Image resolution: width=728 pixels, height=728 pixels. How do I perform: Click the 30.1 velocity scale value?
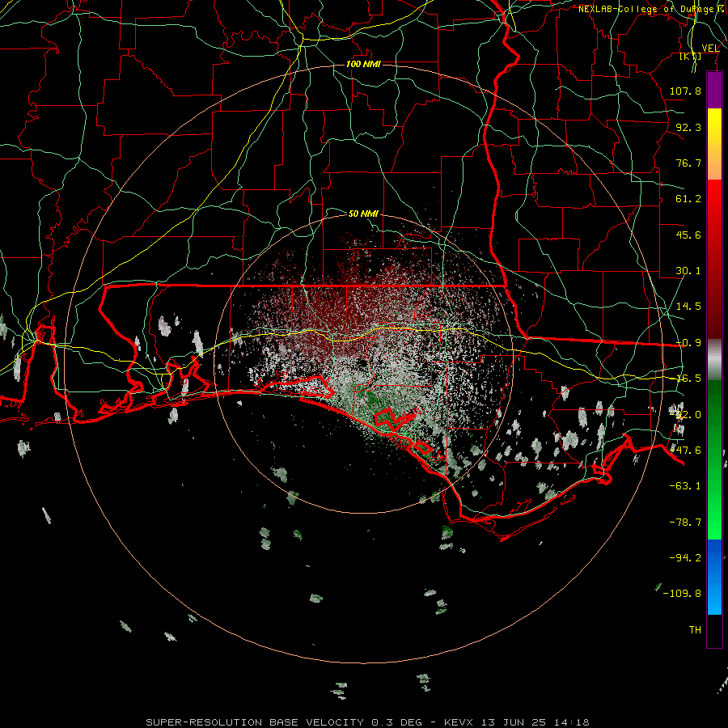click(x=688, y=271)
